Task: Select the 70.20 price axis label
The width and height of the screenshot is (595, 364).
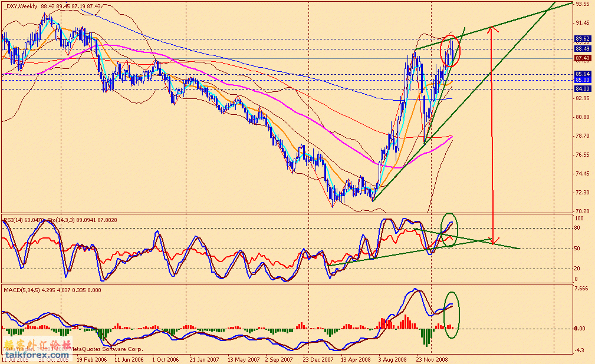Action: click(583, 211)
